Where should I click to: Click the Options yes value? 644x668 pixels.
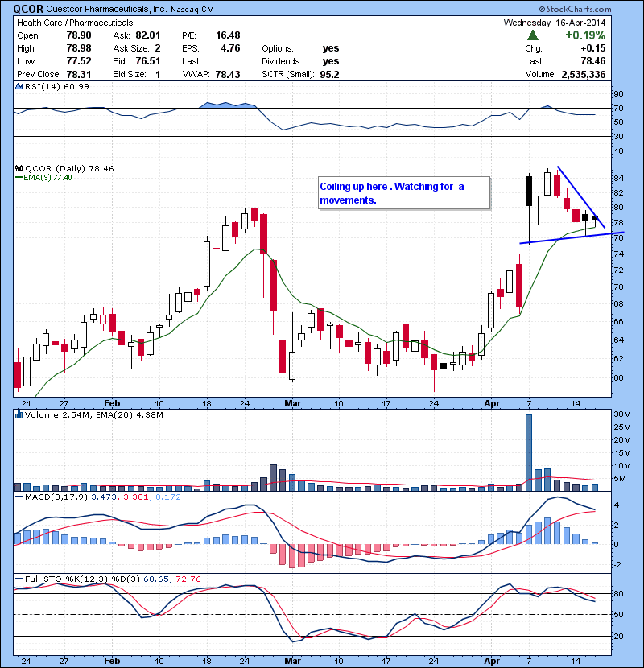pos(331,48)
